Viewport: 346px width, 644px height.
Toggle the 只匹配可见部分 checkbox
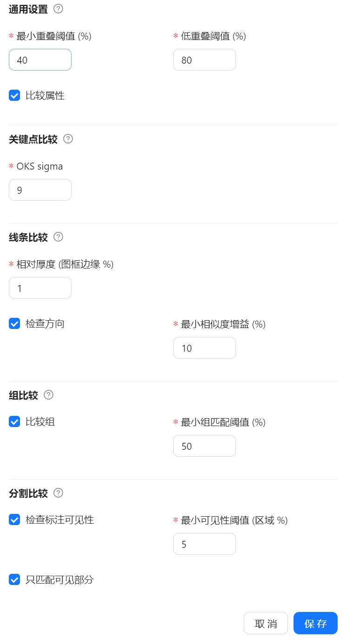(14, 579)
